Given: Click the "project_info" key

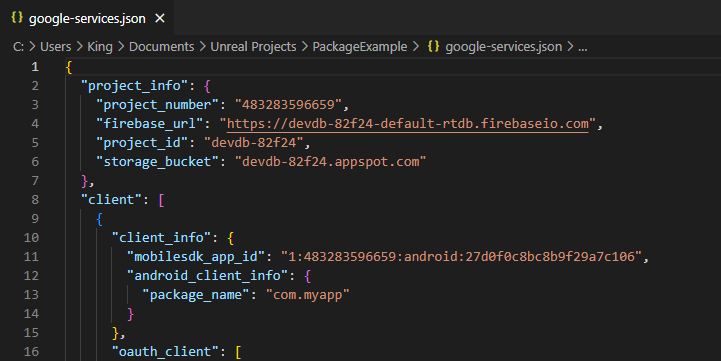Looking at the screenshot, I should tap(134, 86).
